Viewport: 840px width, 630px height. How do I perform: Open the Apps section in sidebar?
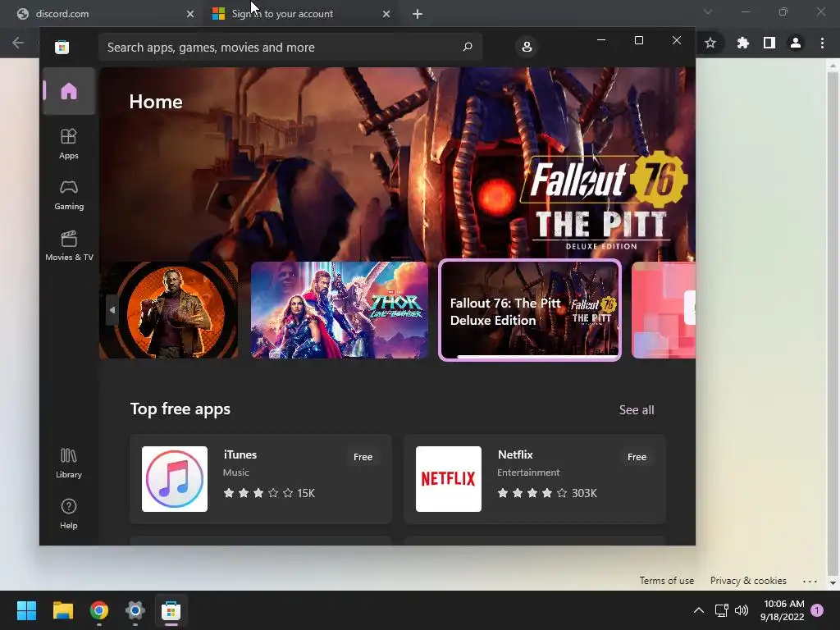(69, 144)
